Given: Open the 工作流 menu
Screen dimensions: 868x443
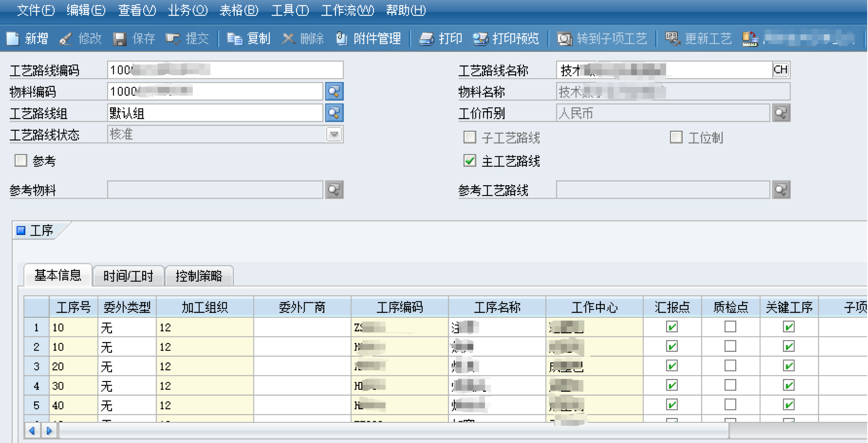Looking at the screenshot, I should (347, 10).
